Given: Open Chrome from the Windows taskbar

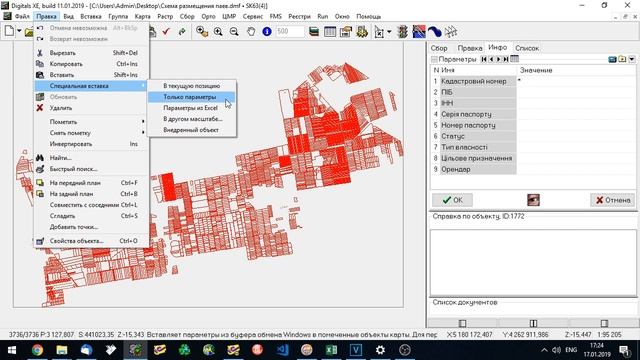Looking at the screenshot, I should 37,350.
